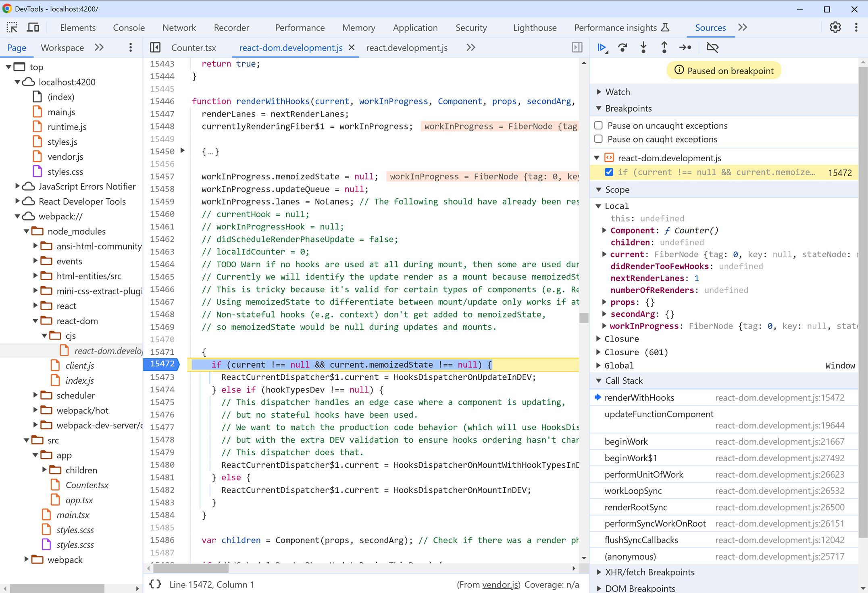Expand the Component variable in Local scope
Viewport: 868px width, 593px height.
pyautogui.click(x=604, y=230)
